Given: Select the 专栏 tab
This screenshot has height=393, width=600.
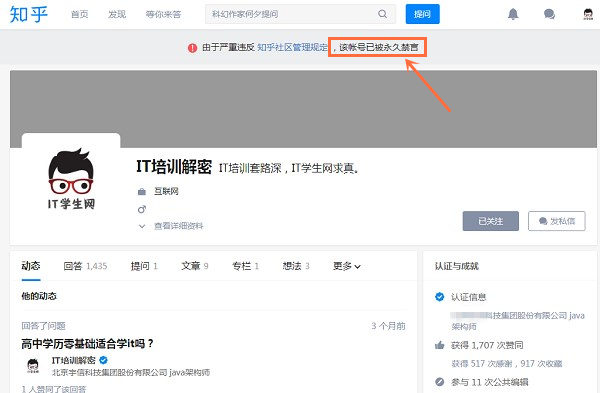Looking at the screenshot, I should 245,266.
